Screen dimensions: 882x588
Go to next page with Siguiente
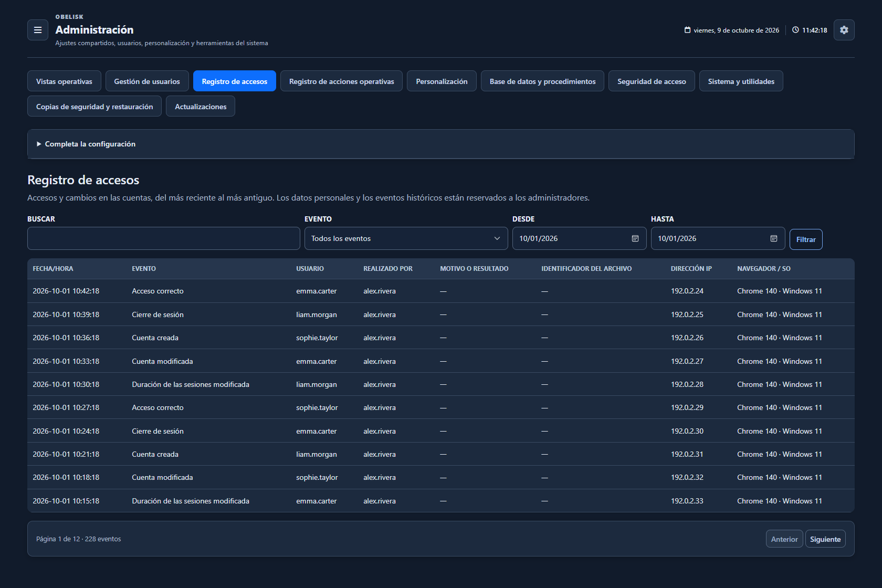(825, 539)
